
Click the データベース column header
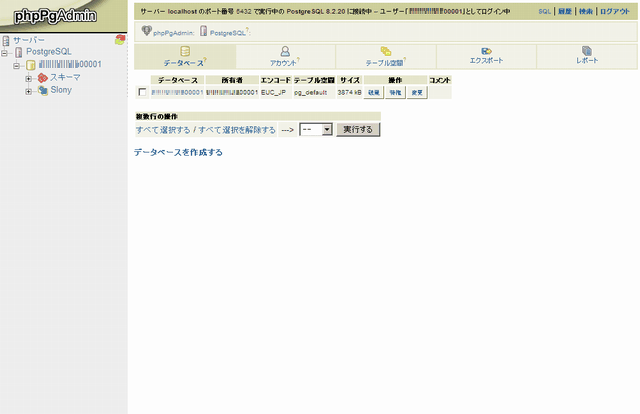[178, 80]
